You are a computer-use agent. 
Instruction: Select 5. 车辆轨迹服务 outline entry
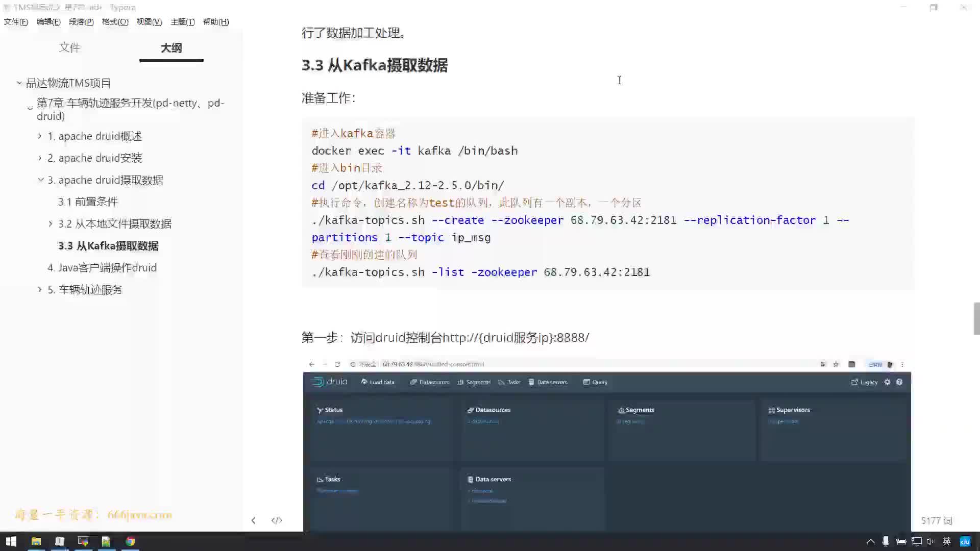85,289
